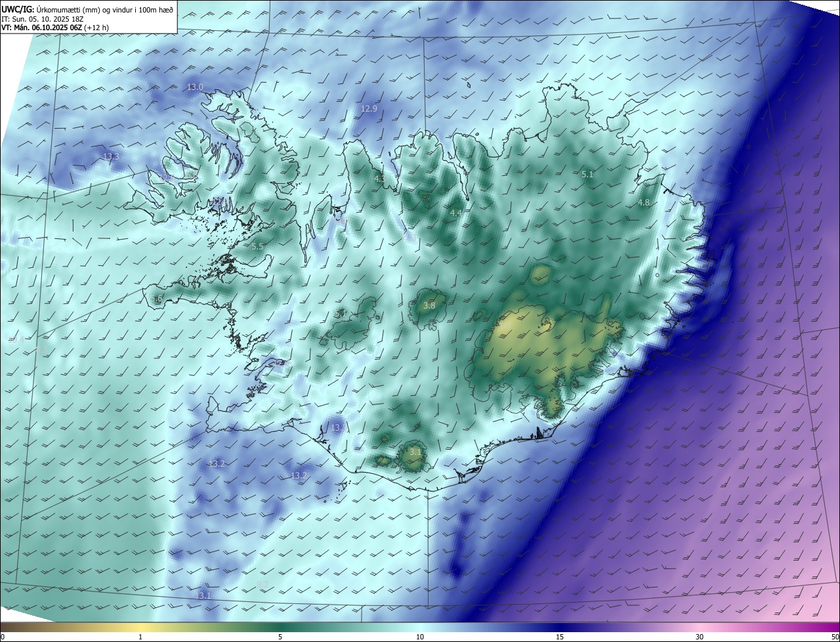Click the colorbar tick label 50
The image size is (840, 642).
835,637
